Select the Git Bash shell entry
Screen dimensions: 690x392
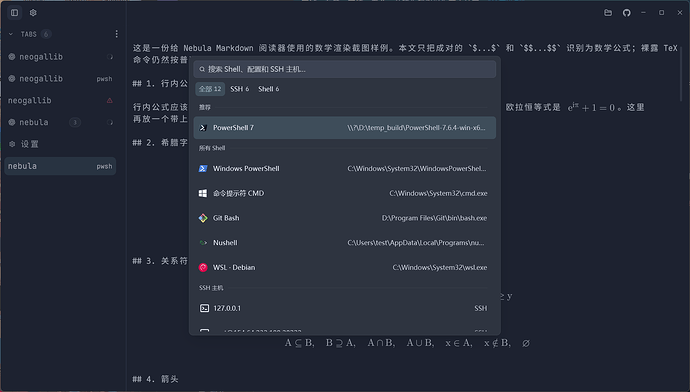pos(345,218)
